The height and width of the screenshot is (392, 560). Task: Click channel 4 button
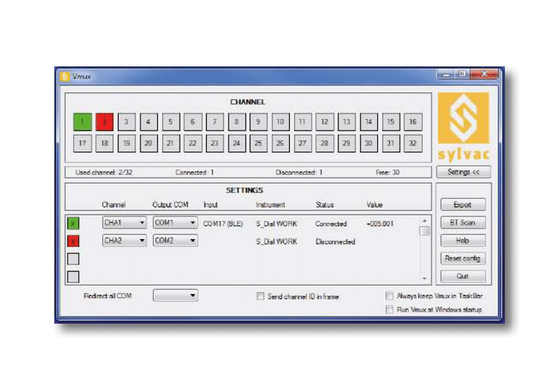coord(148,122)
